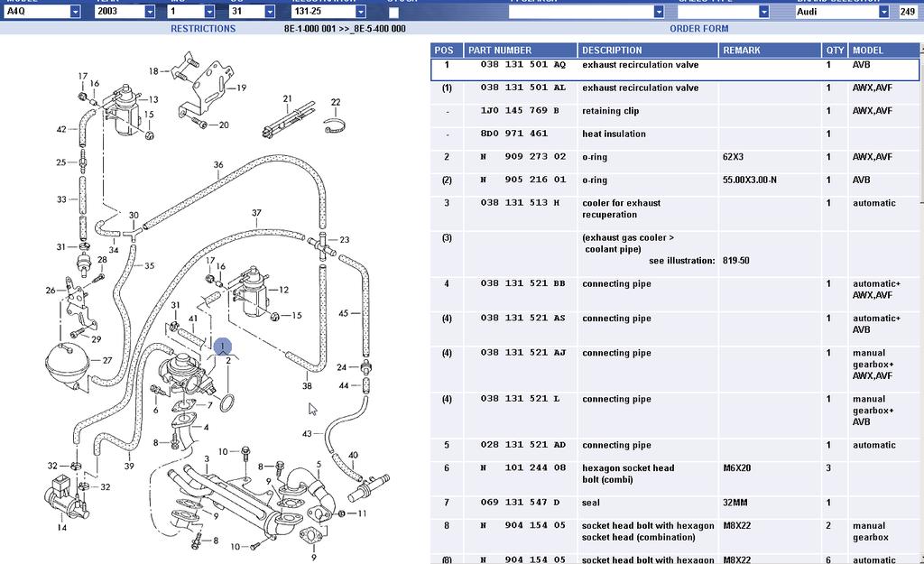
Task: Expand the 2003 year dropdown
Action: [x=150, y=12]
